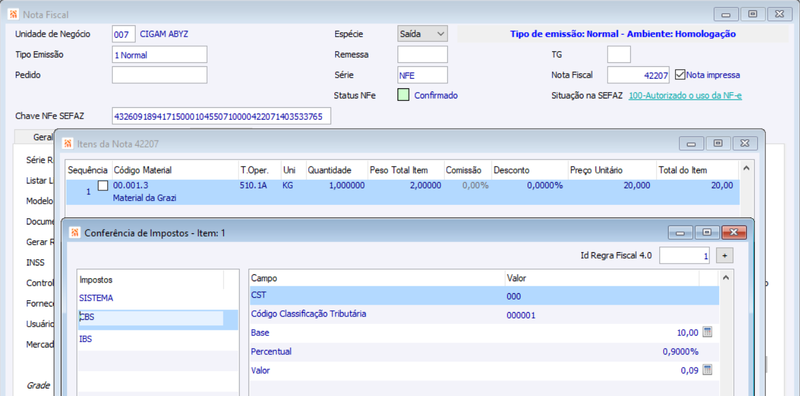
Task: Click the TG input field
Action: tap(619, 55)
